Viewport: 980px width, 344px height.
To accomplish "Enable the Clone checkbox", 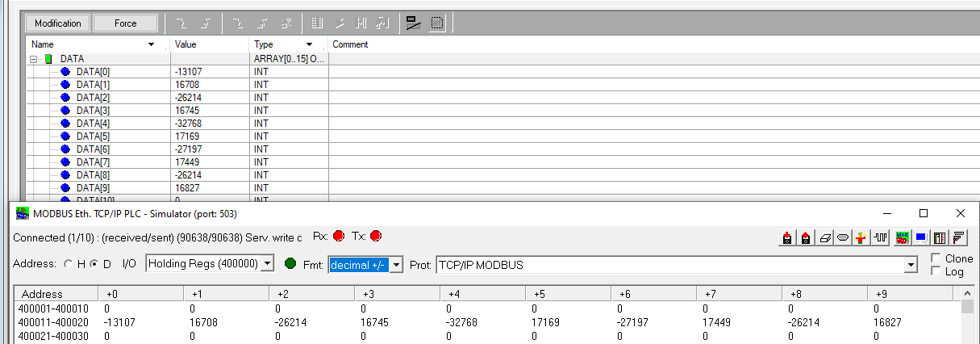I will pos(935,258).
